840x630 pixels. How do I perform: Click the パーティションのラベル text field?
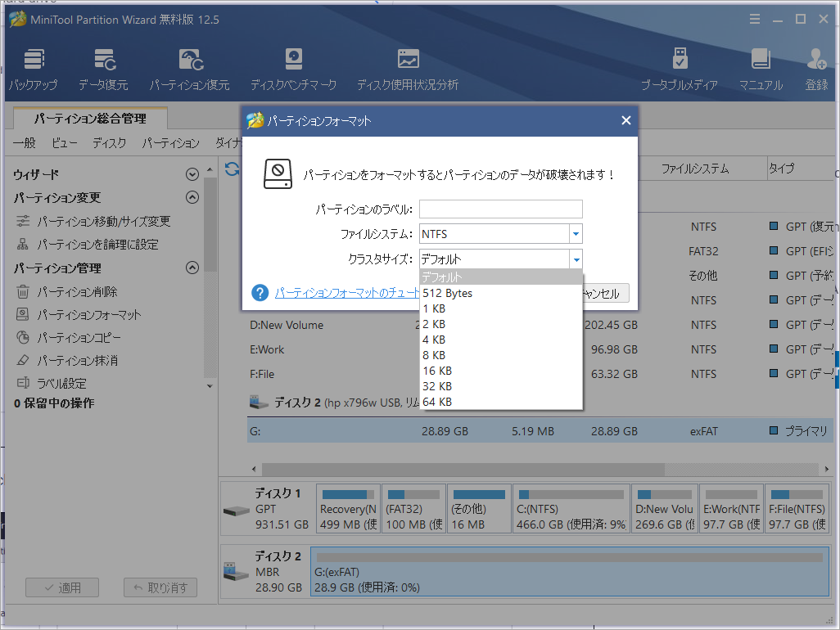coord(500,209)
